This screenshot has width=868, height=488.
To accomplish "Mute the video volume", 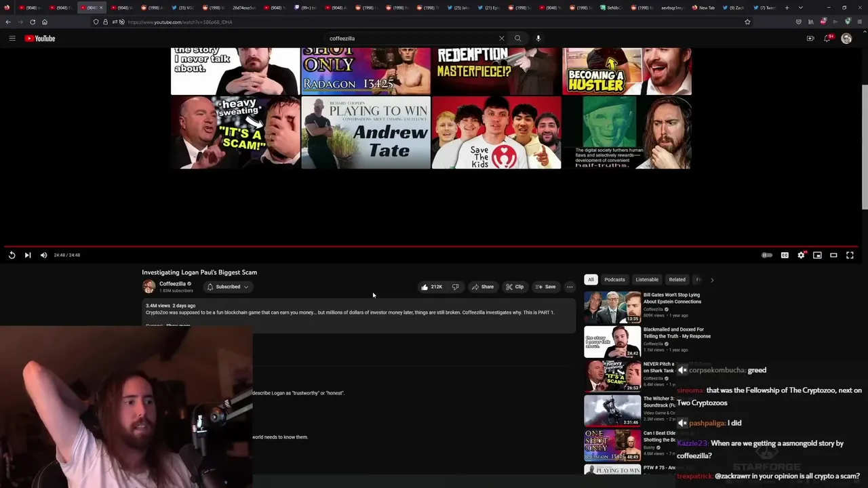I will coord(43,255).
